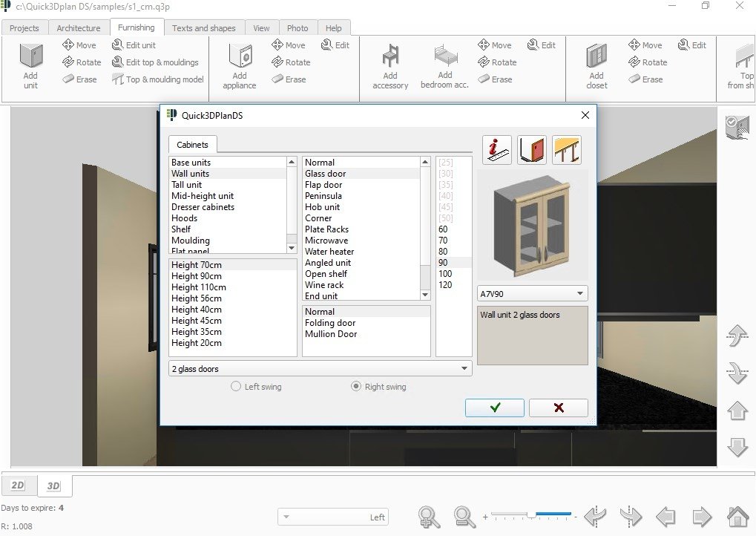Viewport: 756px width, 536px height.
Task: Switch to the Architecture tab
Action: [79, 28]
